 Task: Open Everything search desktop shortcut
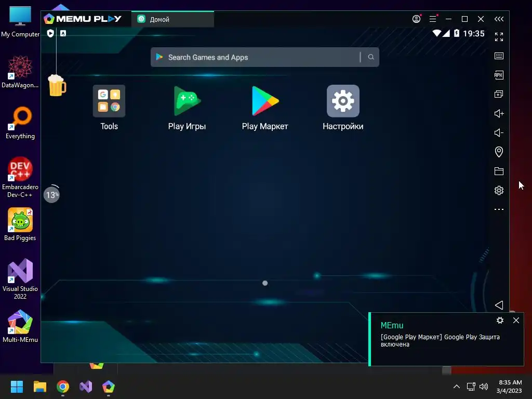tap(20, 123)
